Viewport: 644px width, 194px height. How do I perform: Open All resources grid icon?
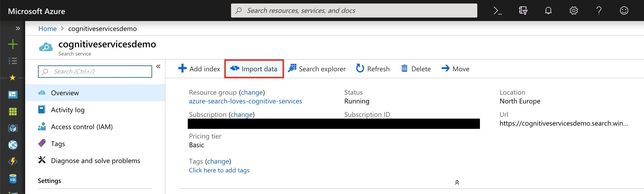tap(13, 111)
